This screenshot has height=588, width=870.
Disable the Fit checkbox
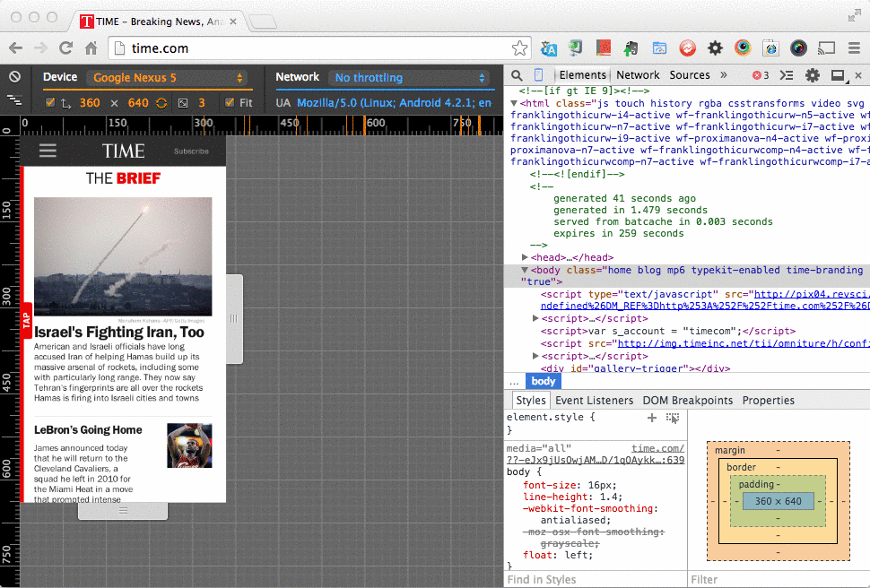tap(230, 103)
